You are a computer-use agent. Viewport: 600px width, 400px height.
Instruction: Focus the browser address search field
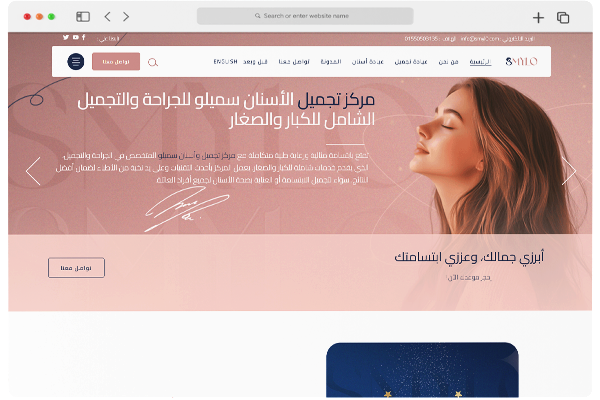[x=305, y=16]
